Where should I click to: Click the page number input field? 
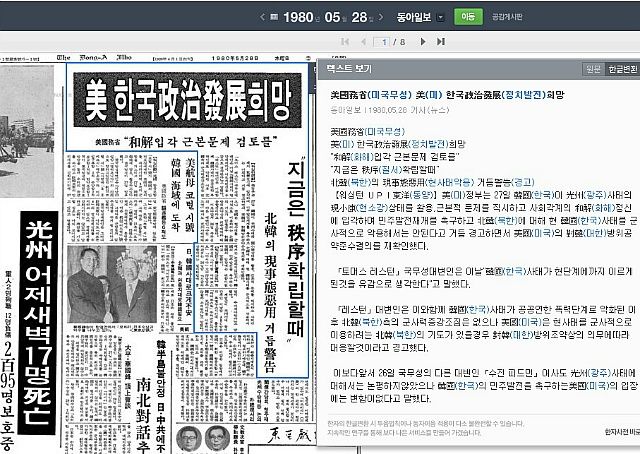click(382, 42)
